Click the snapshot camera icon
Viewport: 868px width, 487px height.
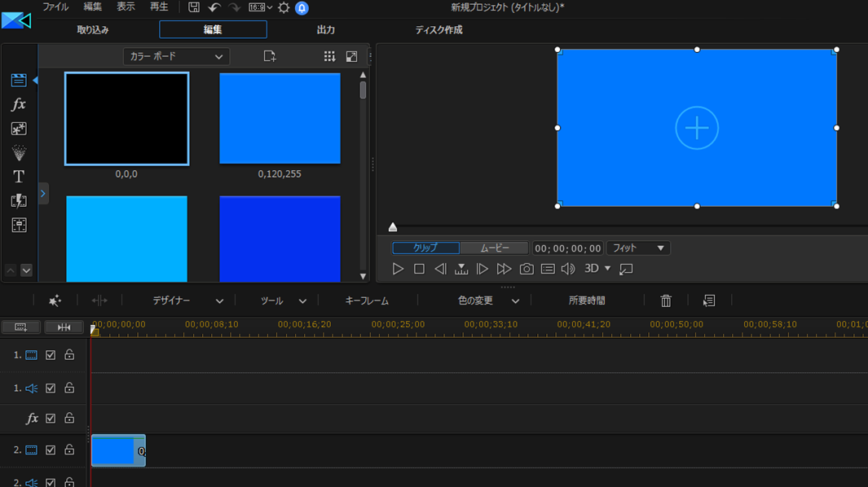tap(527, 269)
